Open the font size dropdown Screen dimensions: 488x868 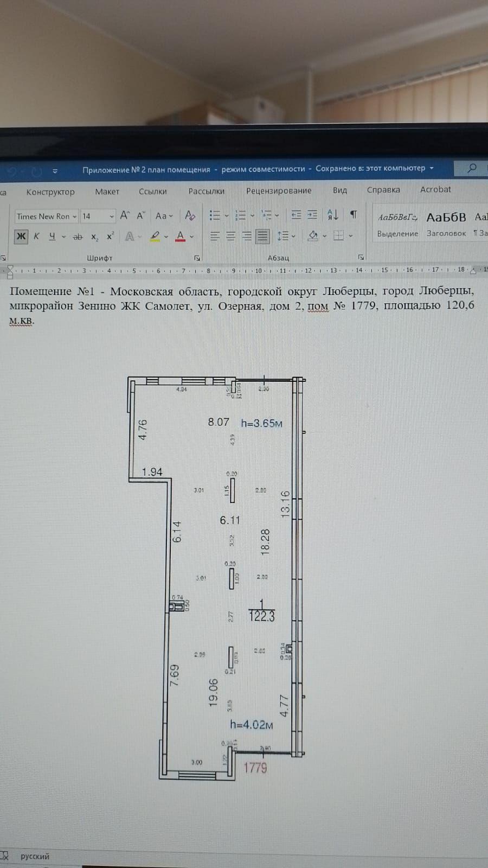[x=112, y=216]
